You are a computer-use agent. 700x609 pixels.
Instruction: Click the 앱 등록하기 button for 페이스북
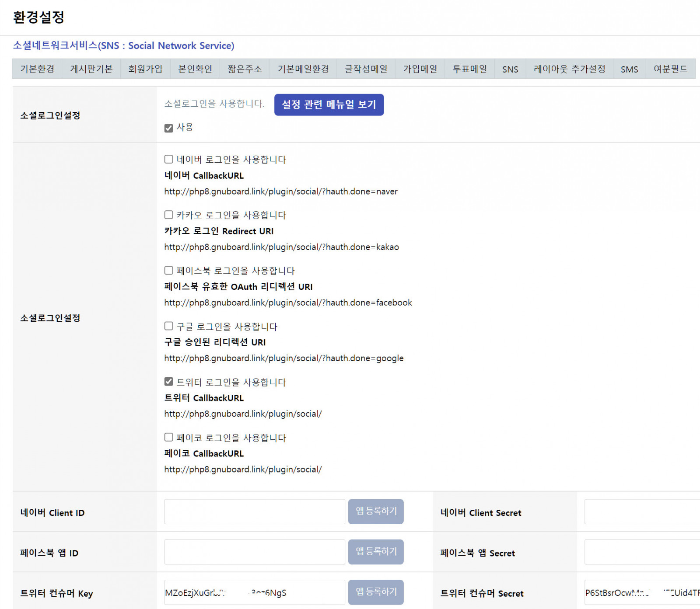point(376,552)
